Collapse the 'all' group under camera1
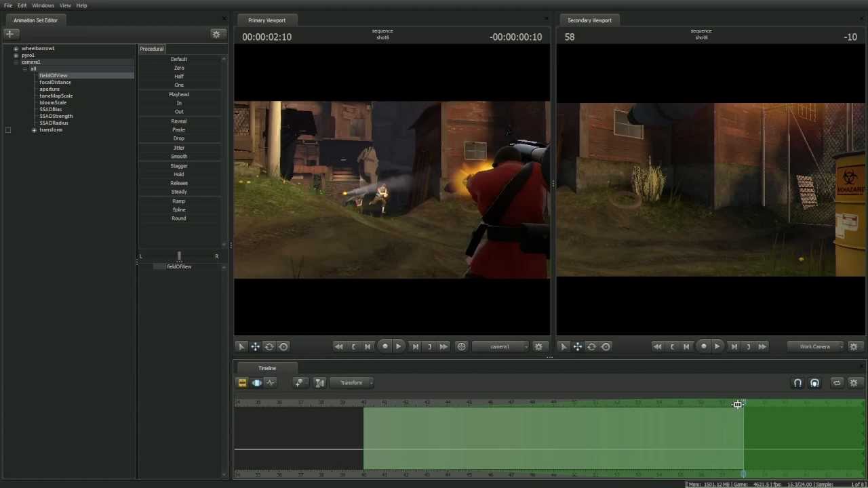The image size is (868, 488). tap(24, 69)
